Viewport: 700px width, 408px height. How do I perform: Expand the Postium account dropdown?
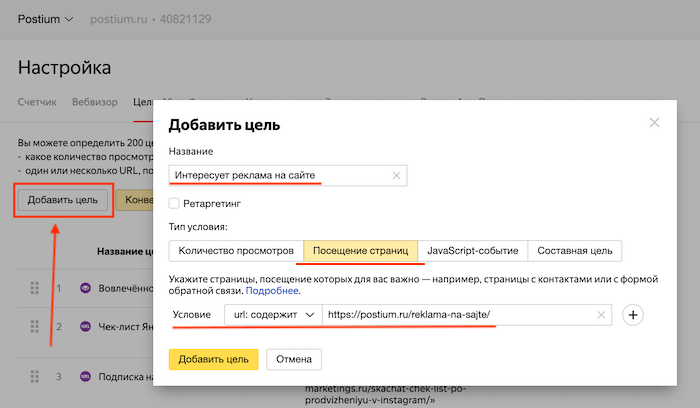coord(46,19)
